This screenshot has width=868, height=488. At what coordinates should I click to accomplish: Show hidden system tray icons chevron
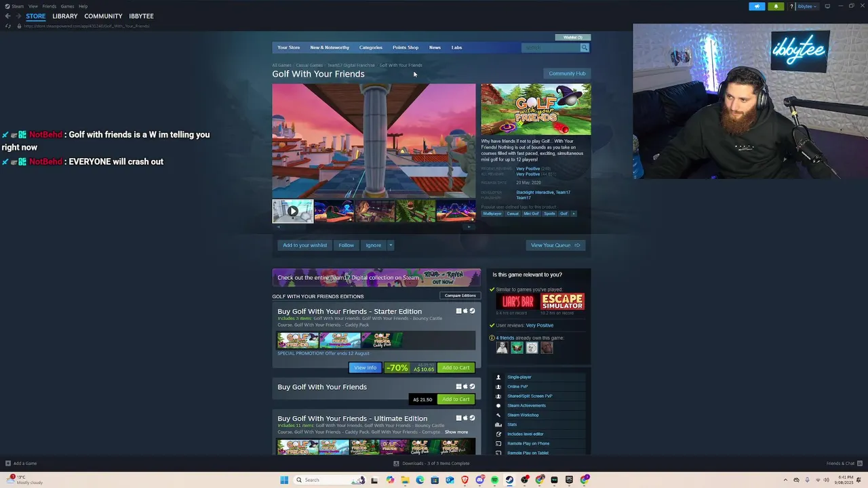coord(785,480)
